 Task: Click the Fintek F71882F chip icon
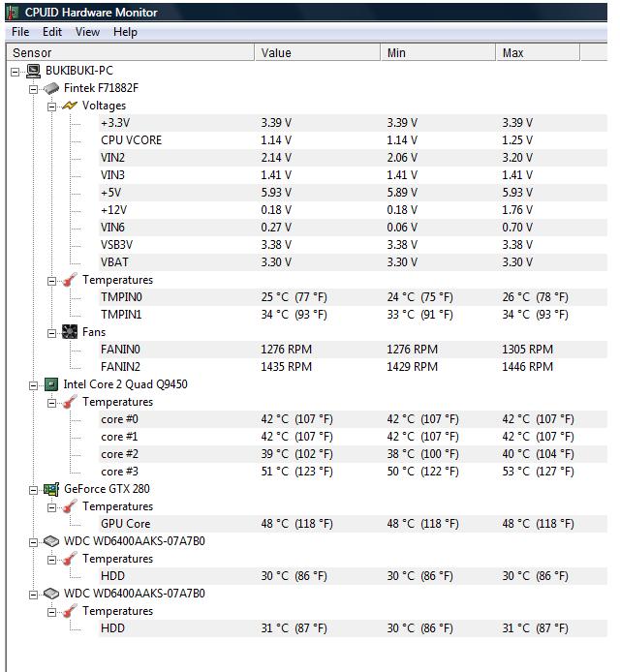click(51, 88)
